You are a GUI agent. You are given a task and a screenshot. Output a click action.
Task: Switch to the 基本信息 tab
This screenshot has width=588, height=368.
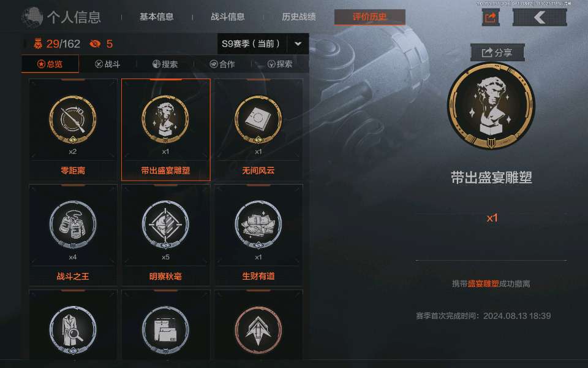156,17
